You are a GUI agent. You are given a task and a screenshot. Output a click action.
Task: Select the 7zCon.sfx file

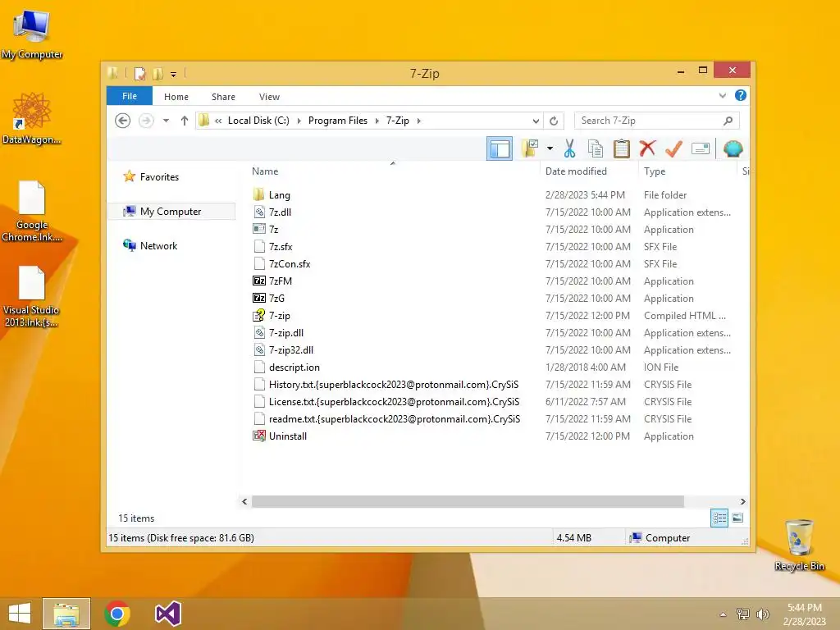tap(290, 264)
